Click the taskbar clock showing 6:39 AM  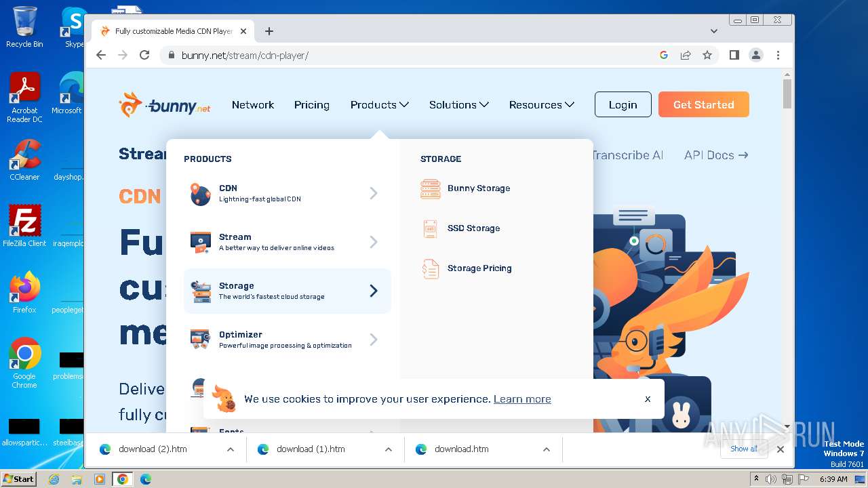[833, 479]
